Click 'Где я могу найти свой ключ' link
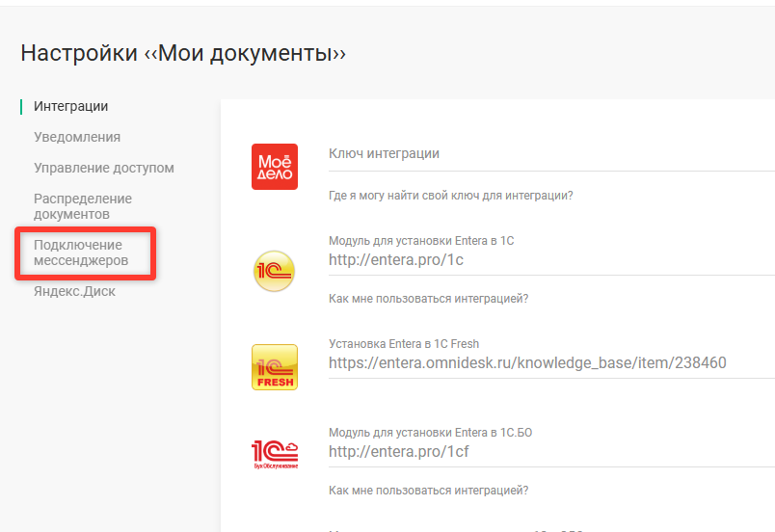 coord(451,196)
